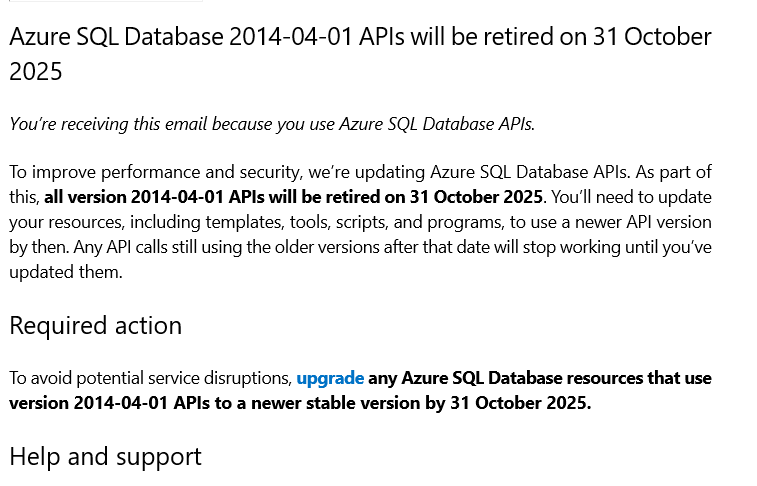This screenshot has height=486, width=757.
Task: Click '31 October' in the main title
Action: click(x=652, y=37)
